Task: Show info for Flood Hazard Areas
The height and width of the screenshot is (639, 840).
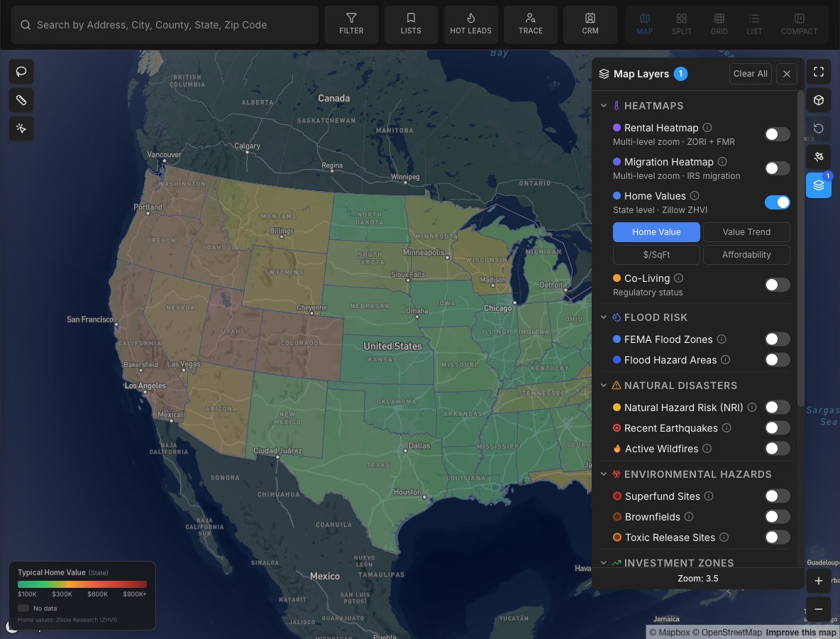Action: (725, 360)
